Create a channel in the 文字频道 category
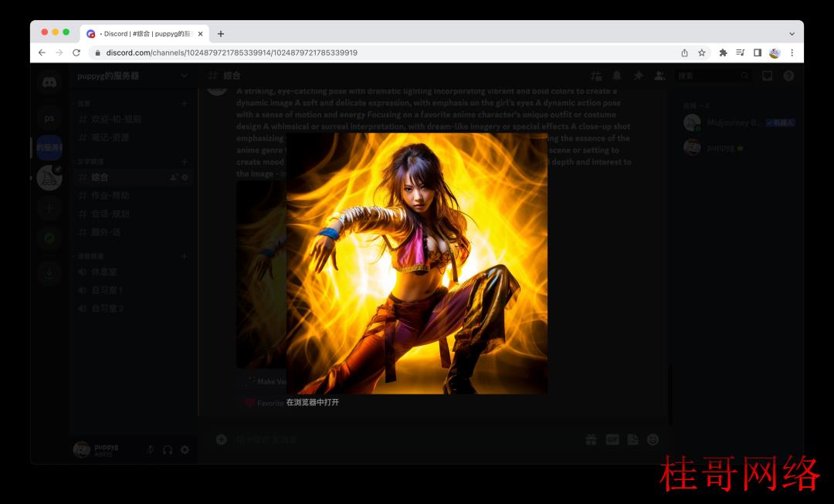This screenshot has height=504, width=834. (184, 161)
